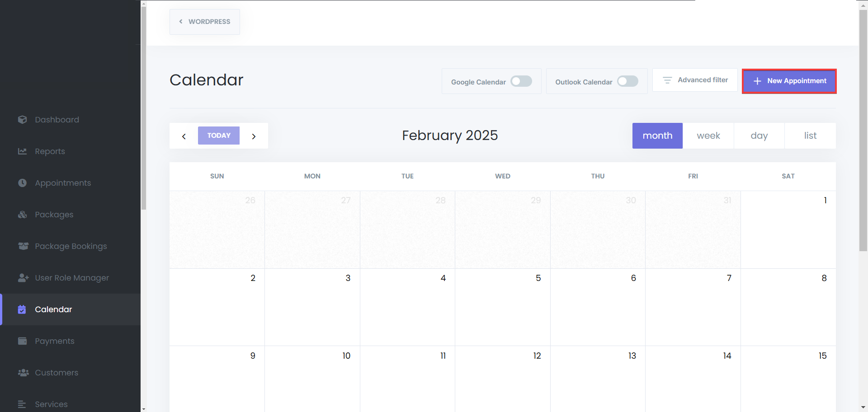Viewport: 868px width, 412px height.
Task: Click the New Appointment button
Action: pos(789,81)
